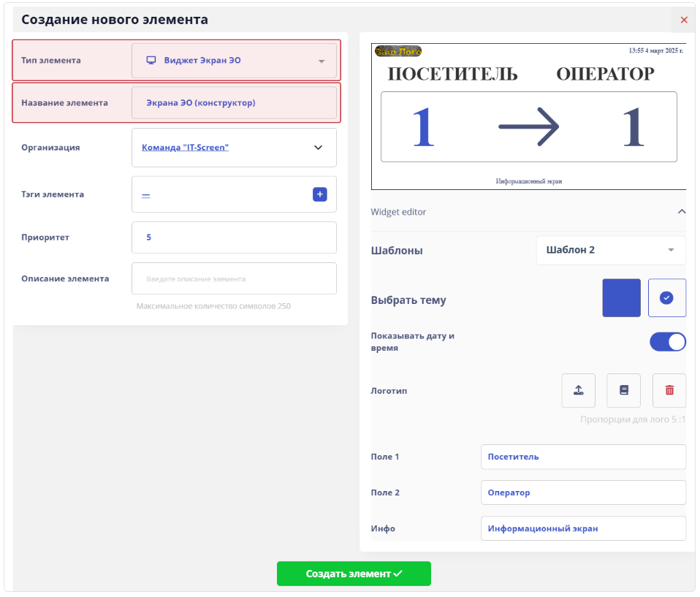Click the monitor icon in element type
This screenshot has width=700, height=597.
tap(151, 61)
